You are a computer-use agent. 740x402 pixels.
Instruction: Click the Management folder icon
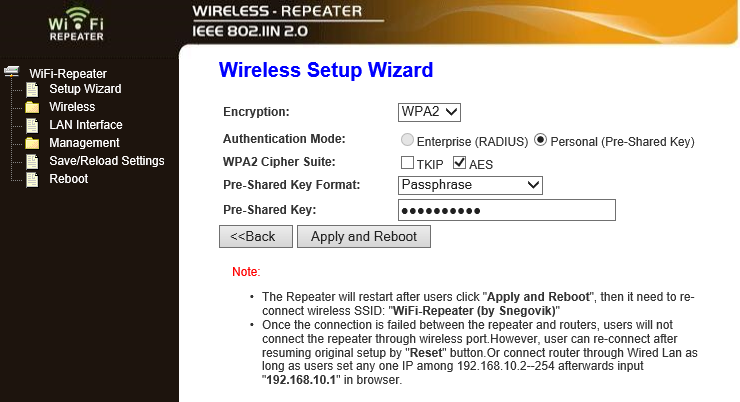(x=32, y=143)
